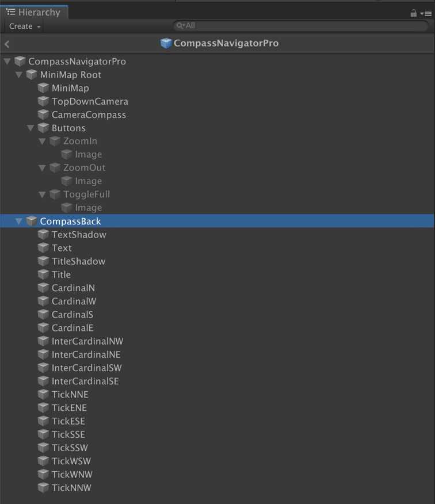This screenshot has height=504, width=435.
Task: Collapse the Buttons group
Action: pyautogui.click(x=30, y=128)
